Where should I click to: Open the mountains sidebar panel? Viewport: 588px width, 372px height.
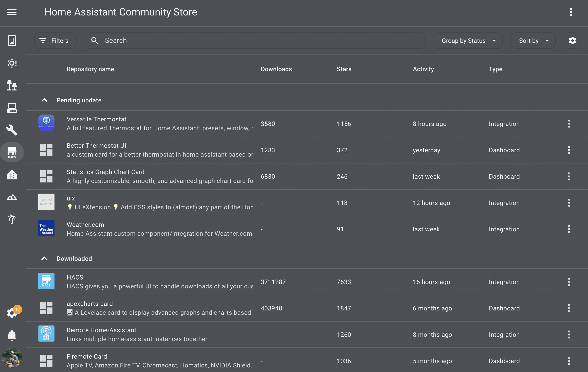point(12,197)
